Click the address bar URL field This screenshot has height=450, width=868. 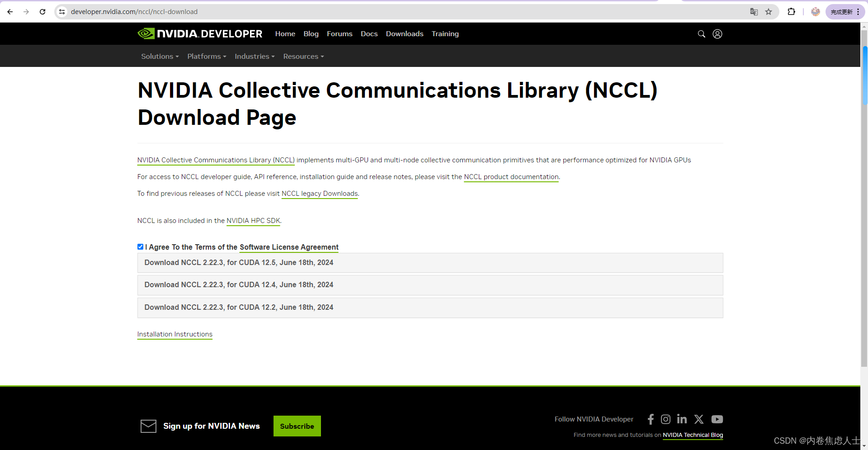click(x=134, y=12)
